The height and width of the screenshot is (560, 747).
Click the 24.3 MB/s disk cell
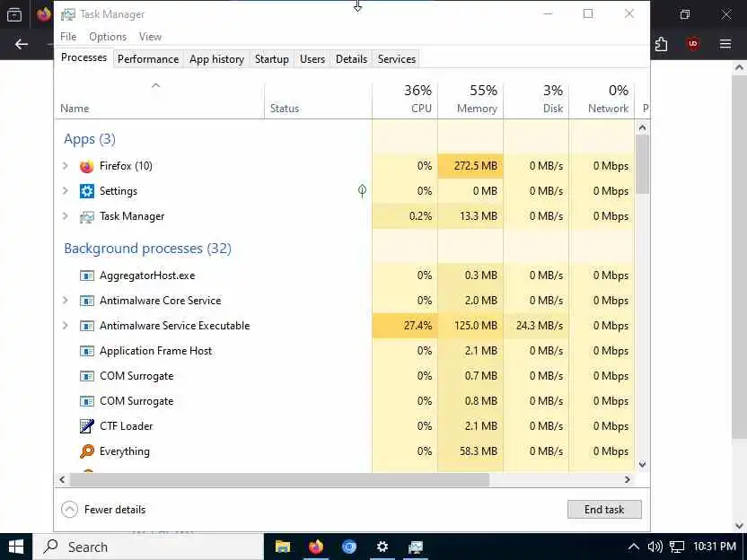coord(536,326)
